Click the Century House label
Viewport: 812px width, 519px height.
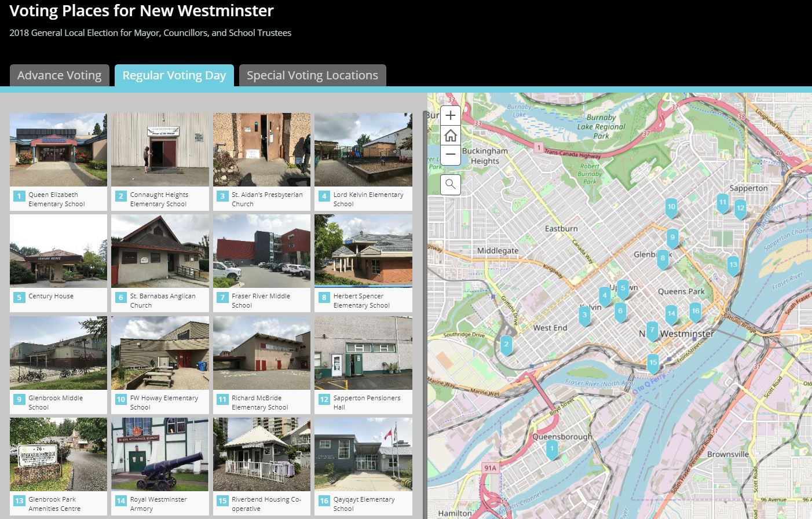click(x=51, y=297)
